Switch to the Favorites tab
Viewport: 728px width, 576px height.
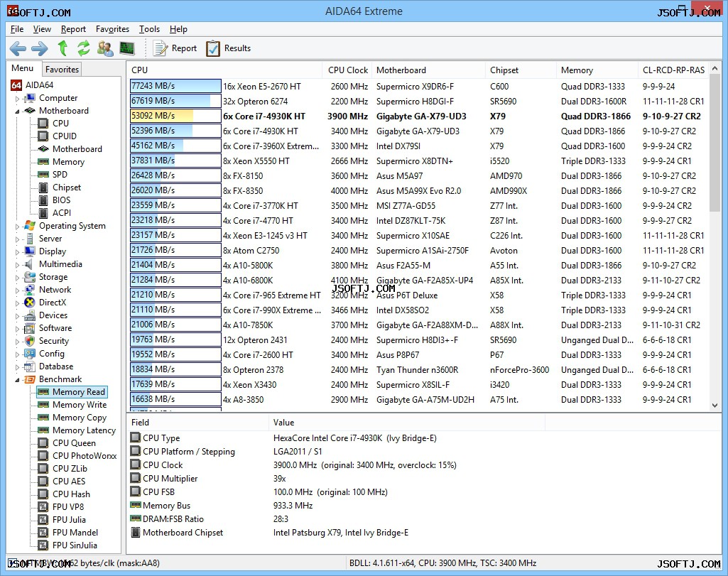click(x=62, y=69)
